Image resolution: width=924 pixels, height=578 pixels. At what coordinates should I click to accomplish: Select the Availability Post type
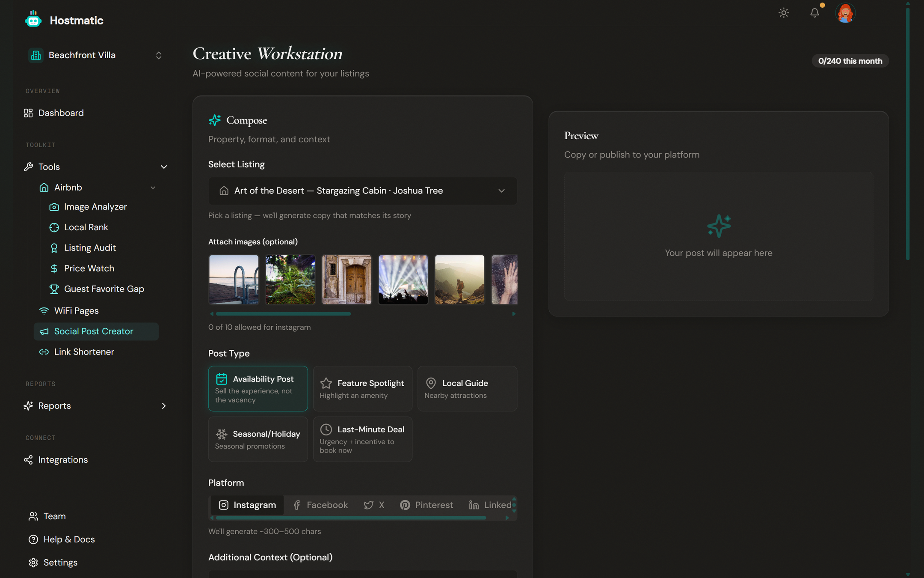click(x=258, y=388)
